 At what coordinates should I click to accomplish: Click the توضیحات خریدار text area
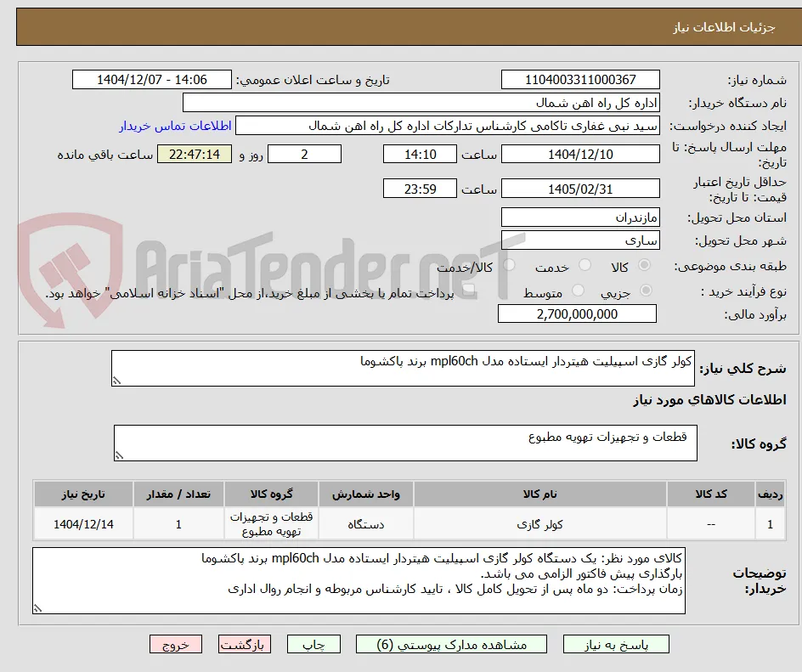(x=359, y=580)
